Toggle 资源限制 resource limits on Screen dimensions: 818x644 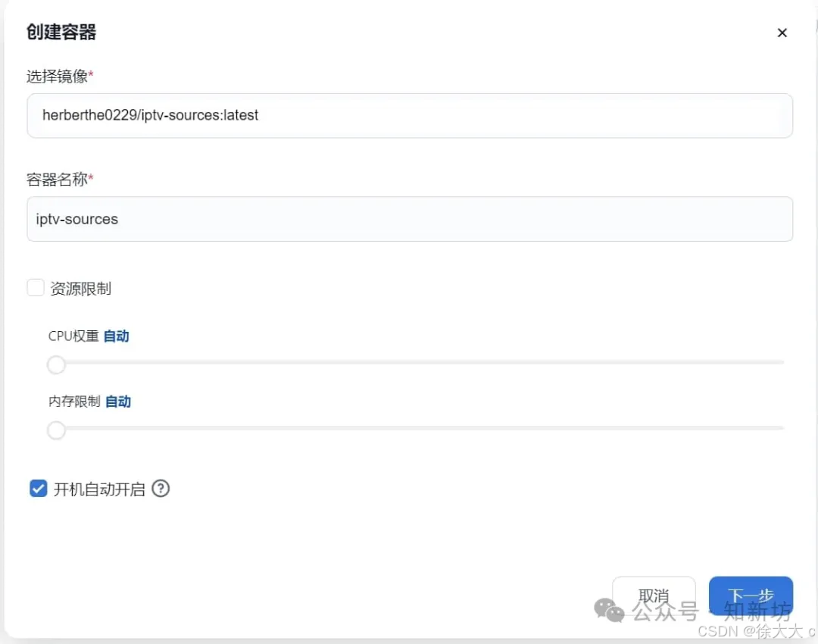point(36,287)
